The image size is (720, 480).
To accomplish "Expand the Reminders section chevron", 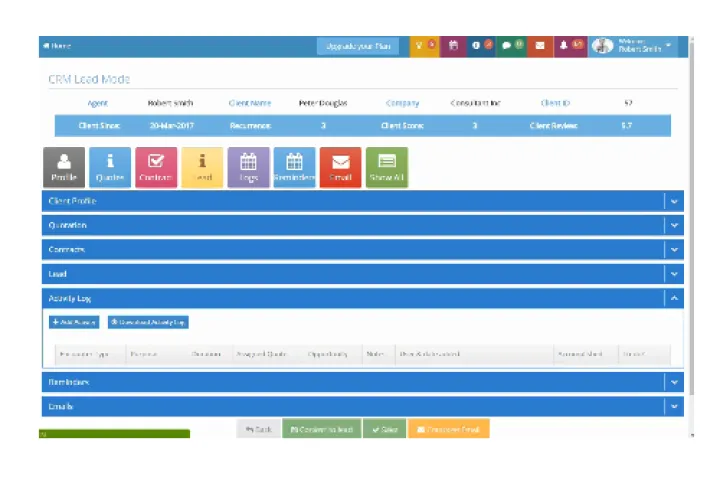I will 674,382.
